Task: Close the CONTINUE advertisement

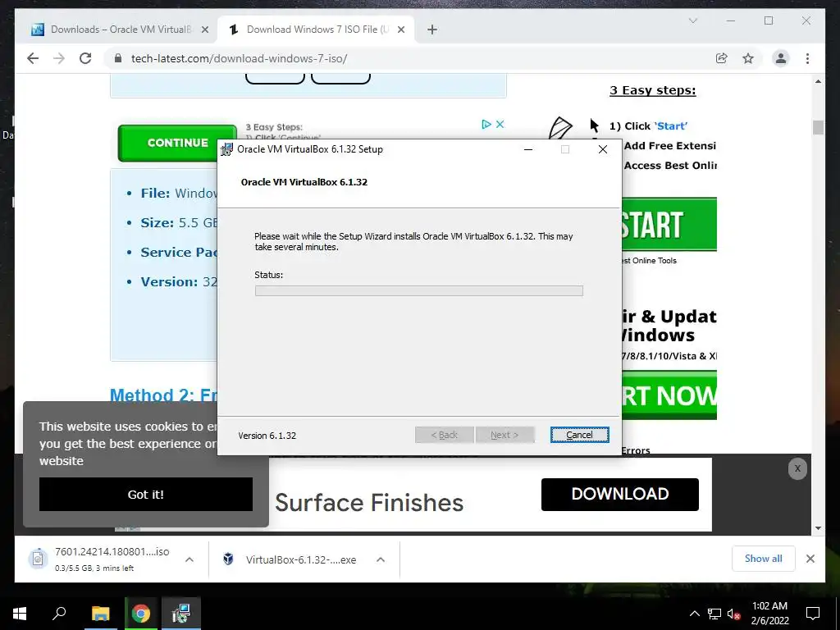Action: coord(500,125)
